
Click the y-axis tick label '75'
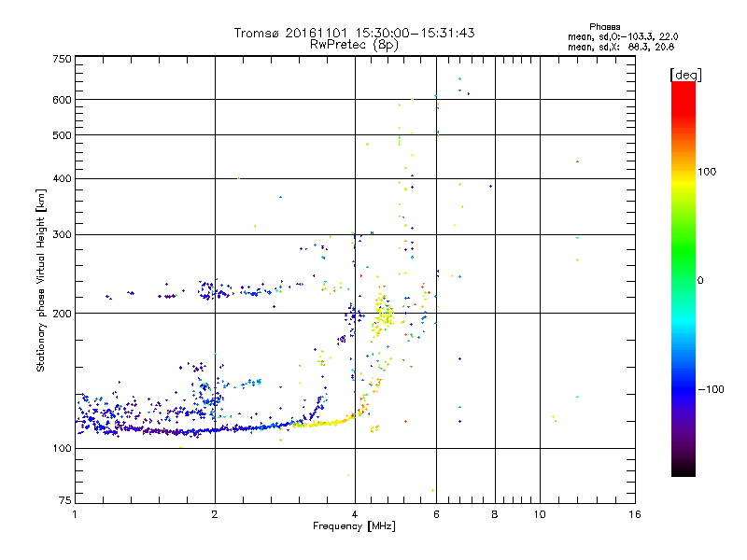65,500
